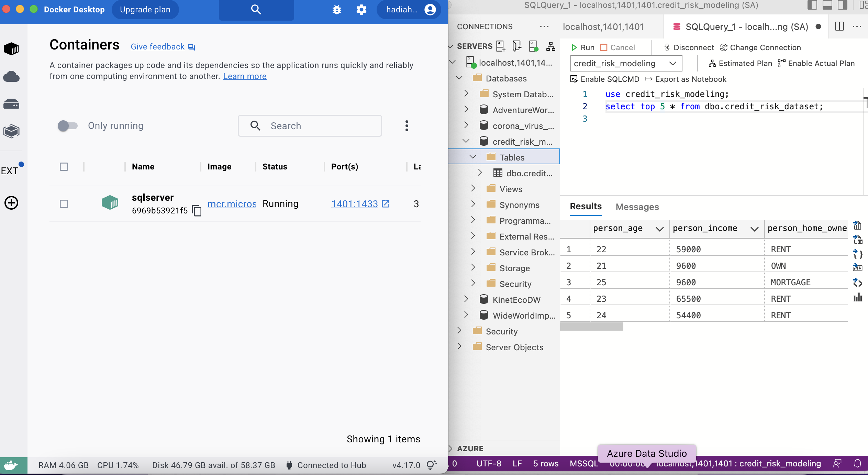Click Docker tips lightbulb icon
Image resolution: width=868 pixels, height=475 pixels.
[x=431, y=465]
